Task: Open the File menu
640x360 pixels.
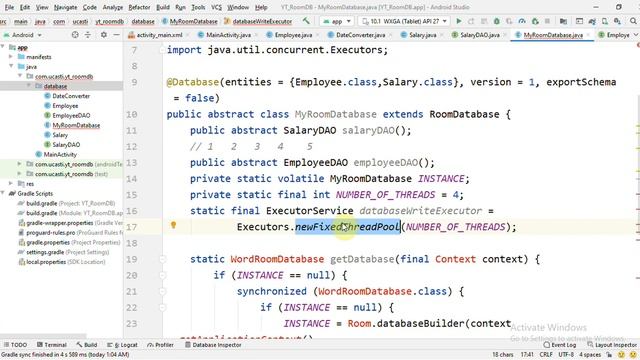Action: point(9,7)
